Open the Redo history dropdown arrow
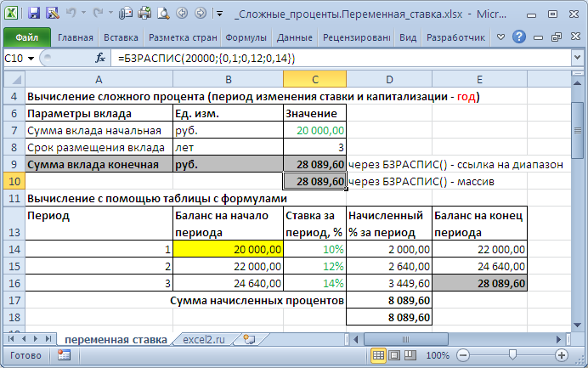The height and width of the screenshot is (368, 588). [111, 13]
